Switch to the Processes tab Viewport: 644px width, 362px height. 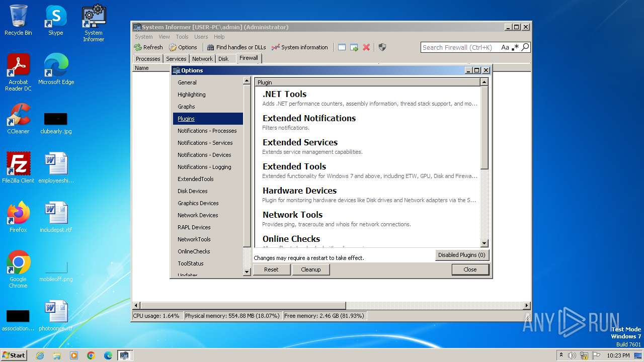coord(148,59)
